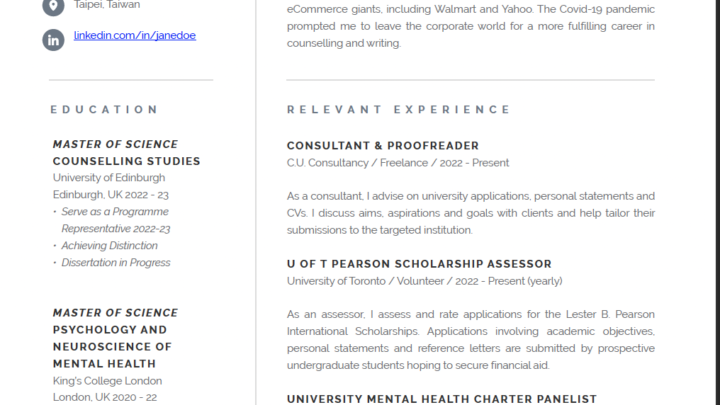The image size is (720, 405).
Task: Click the Taipei, Taiwan location text
Action: point(108,5)
